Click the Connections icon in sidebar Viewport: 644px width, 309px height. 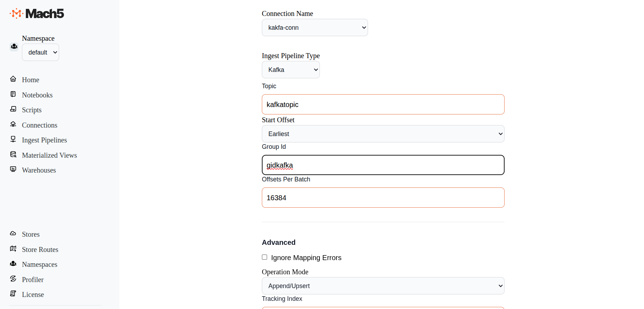(13, 124)
